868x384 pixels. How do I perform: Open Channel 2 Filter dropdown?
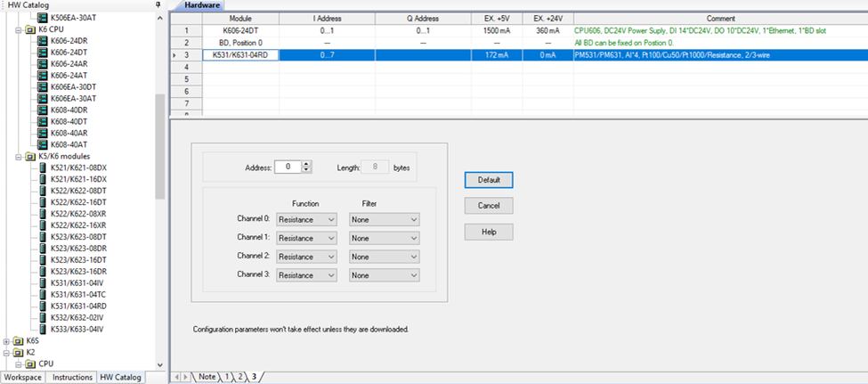pyautogui.click(x=385, y=257)
